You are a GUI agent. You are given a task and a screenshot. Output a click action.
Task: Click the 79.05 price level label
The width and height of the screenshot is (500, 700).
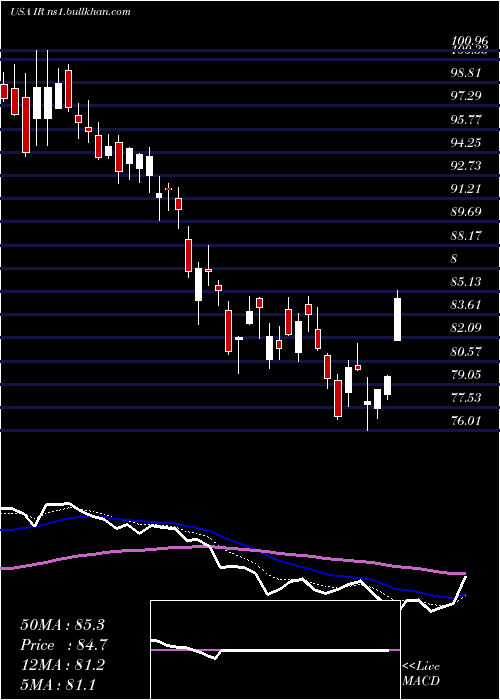pyautogui.click(x=467, y=375)
